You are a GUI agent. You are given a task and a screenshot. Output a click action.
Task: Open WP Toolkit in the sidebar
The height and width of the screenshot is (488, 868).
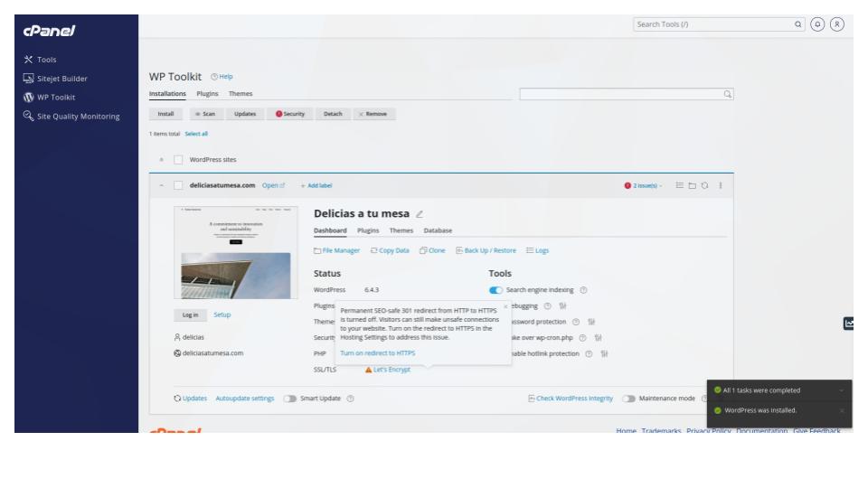click(49, 98)
